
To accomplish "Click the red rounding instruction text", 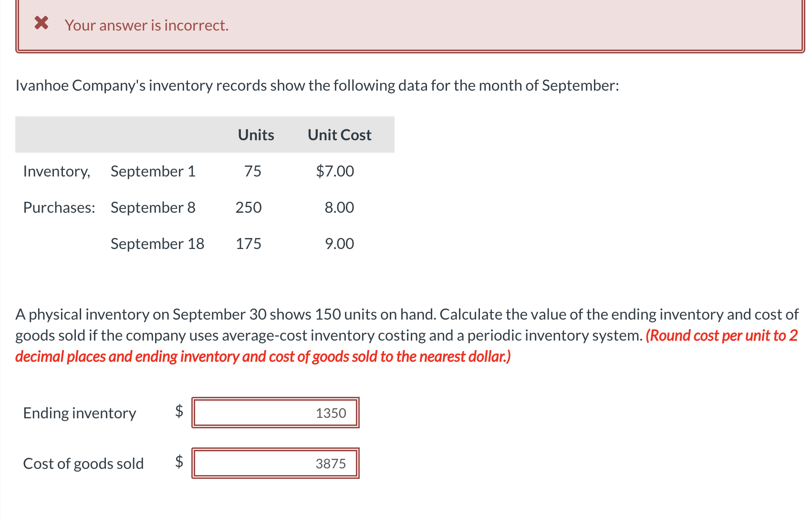I will (263, 356).
